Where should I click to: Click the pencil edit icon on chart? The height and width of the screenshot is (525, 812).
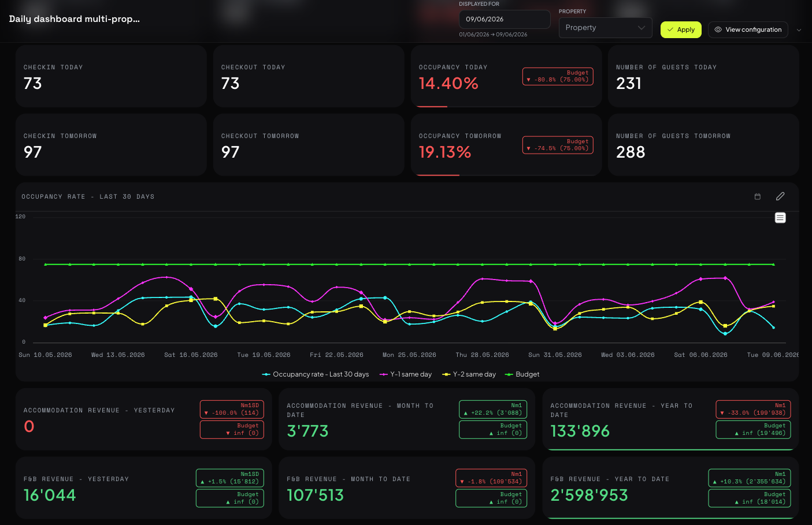(x=780, y=196)
